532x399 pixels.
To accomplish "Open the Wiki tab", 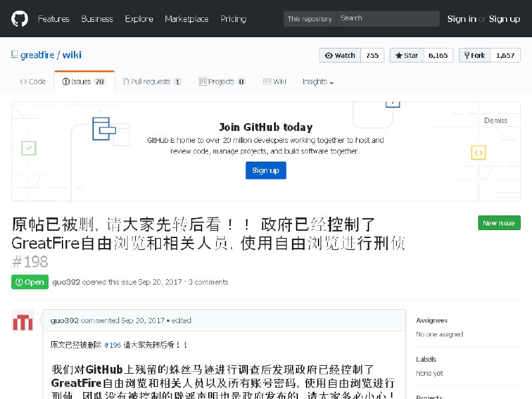I will (x=275, y=81).
